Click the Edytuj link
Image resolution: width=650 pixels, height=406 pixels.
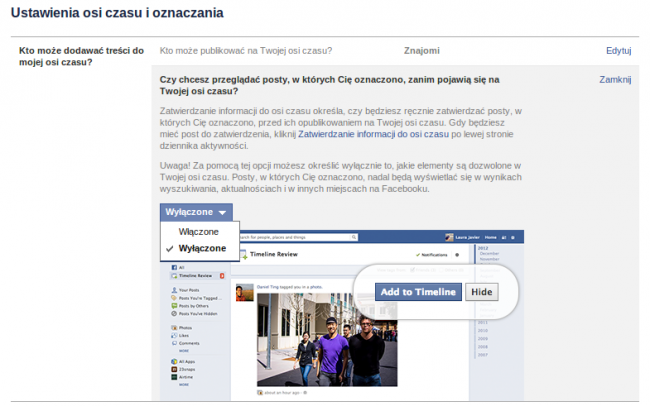[x=618, y=51]
